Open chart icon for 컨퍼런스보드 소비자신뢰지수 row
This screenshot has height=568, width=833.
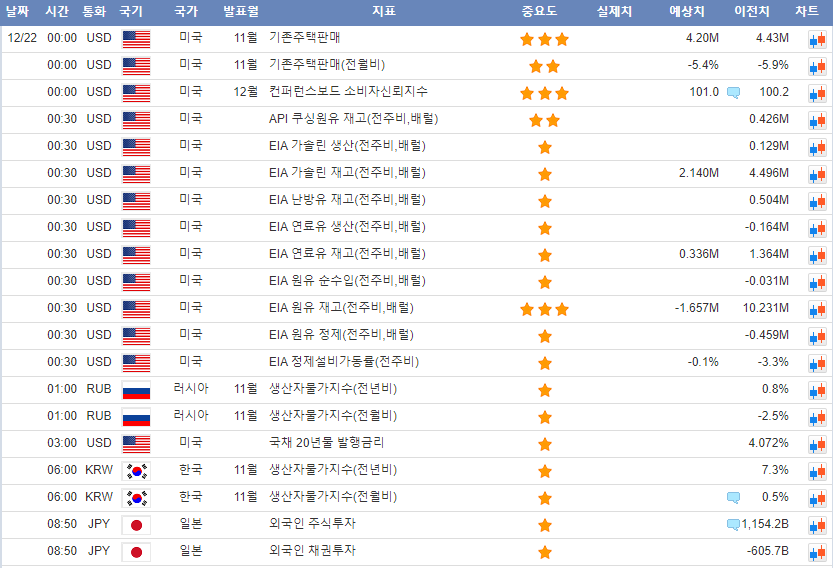[x=815, y=93]
